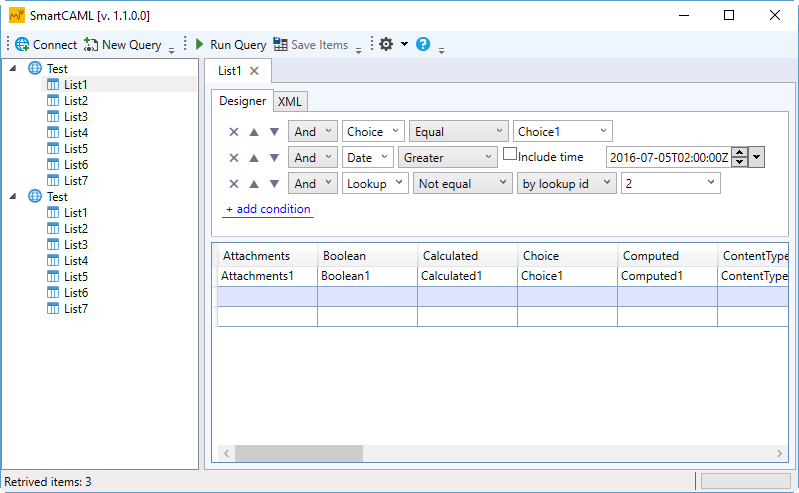Image resolution: width=799 pixels, height=493 pixels.
Task: Click the Connect globe icon in toolbar
Action: click(22, 45)
